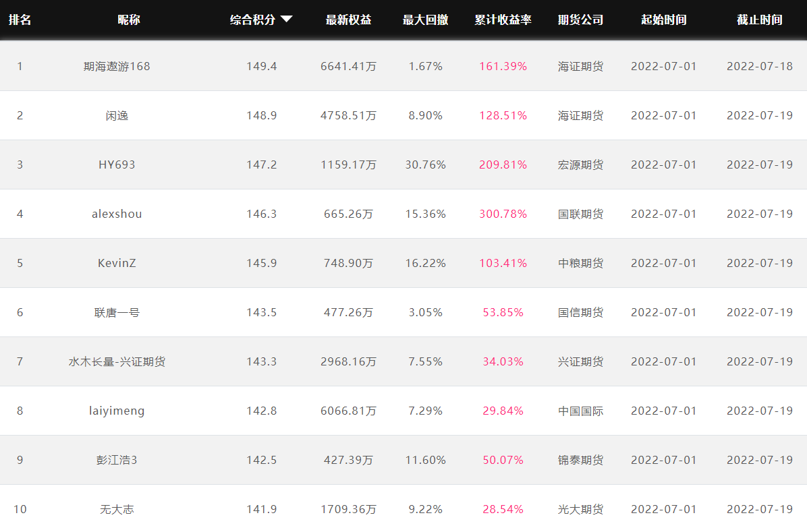Viewport: 807px width, 532px height.
Task: Select nickname 联唐一号
Action: 117,312
